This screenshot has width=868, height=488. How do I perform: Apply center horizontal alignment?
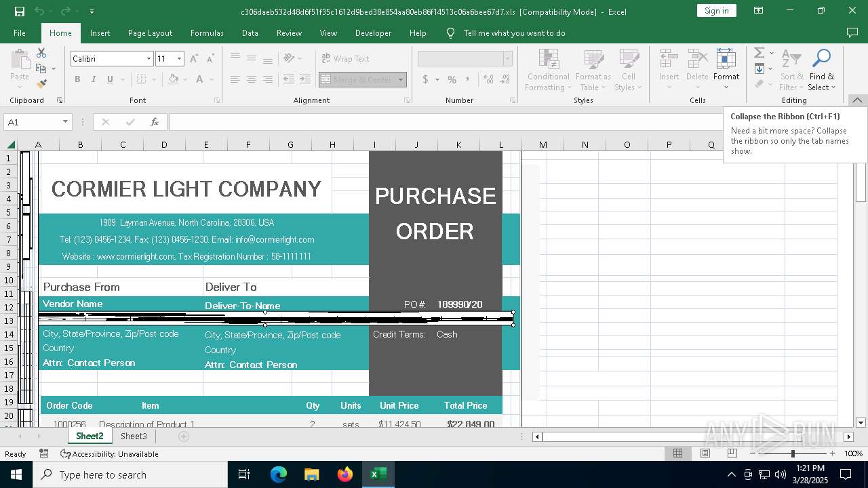coord(251,79)
